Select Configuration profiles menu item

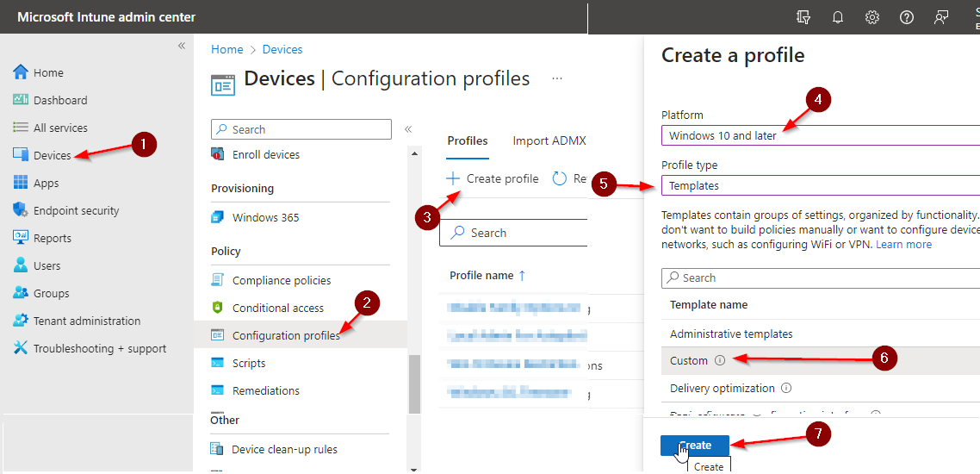click(300, 335)
